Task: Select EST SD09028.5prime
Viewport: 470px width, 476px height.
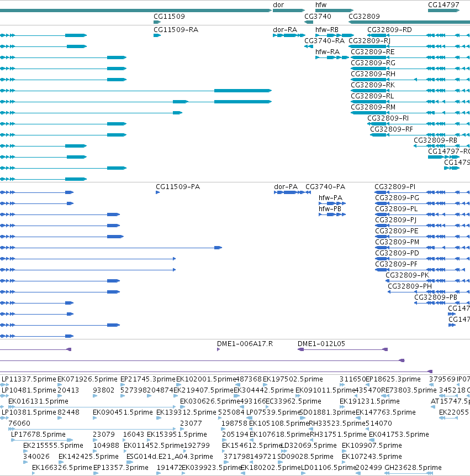Action: coord(305,457)
